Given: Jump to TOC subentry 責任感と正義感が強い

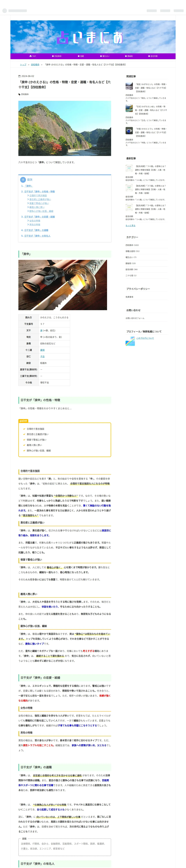Looking at the screenshot, I should (x=40, y=199).
